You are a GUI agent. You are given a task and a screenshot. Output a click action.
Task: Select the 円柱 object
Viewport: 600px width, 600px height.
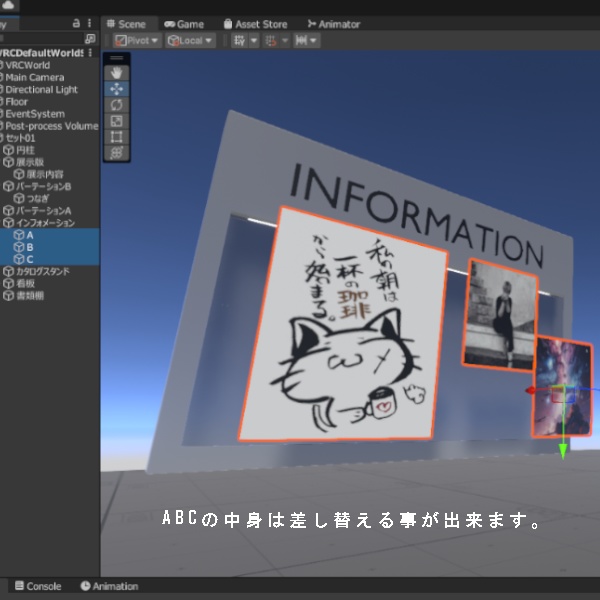50,150
